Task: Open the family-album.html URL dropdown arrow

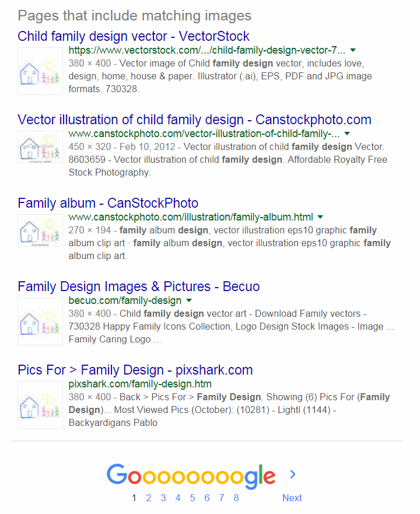Action: pyautogui.click(x=320, y=217)
